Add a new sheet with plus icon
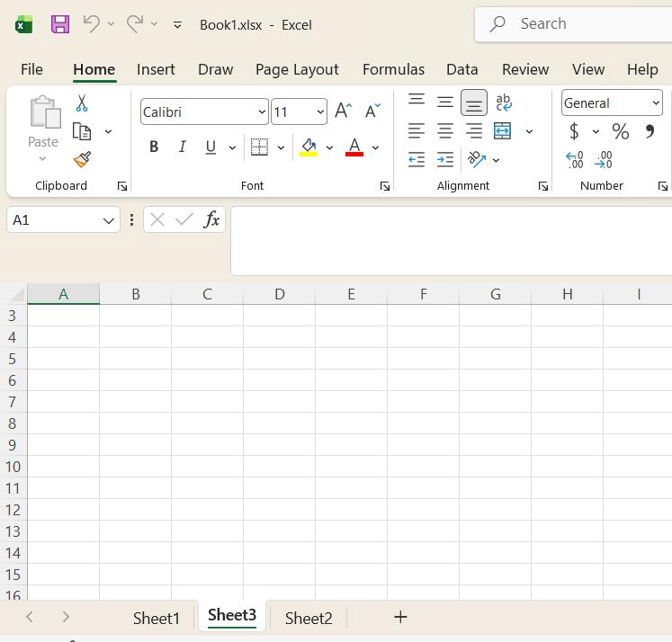Image resolution: width=672 pixels, height=642 pixels. coord(400,617)
